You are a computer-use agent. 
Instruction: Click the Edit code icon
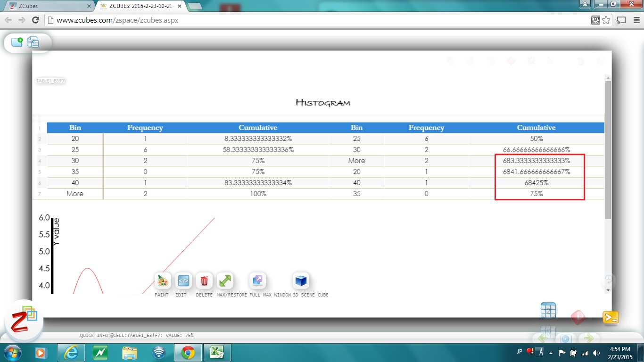183,281
